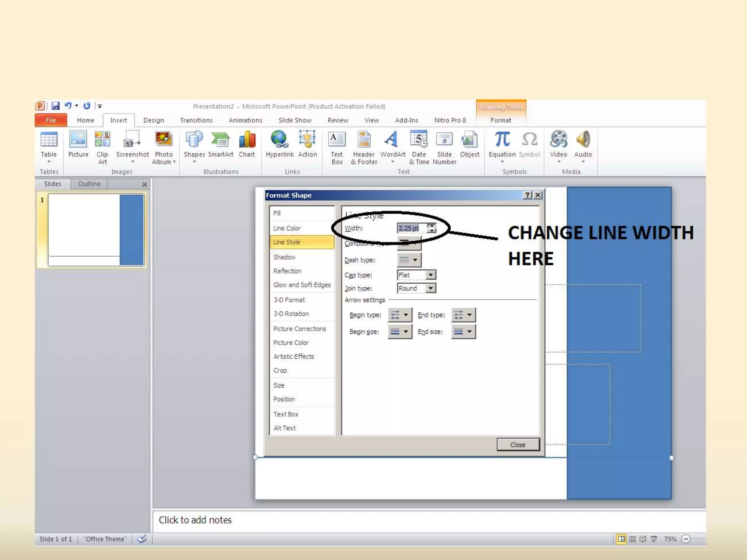747x560 pixels.
Task: Open the Design ribbon tab
Action: 154,120
